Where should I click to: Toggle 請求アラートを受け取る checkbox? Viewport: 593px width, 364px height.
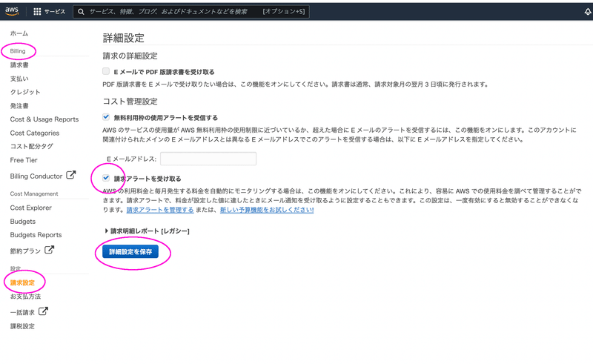click(106, 178)
